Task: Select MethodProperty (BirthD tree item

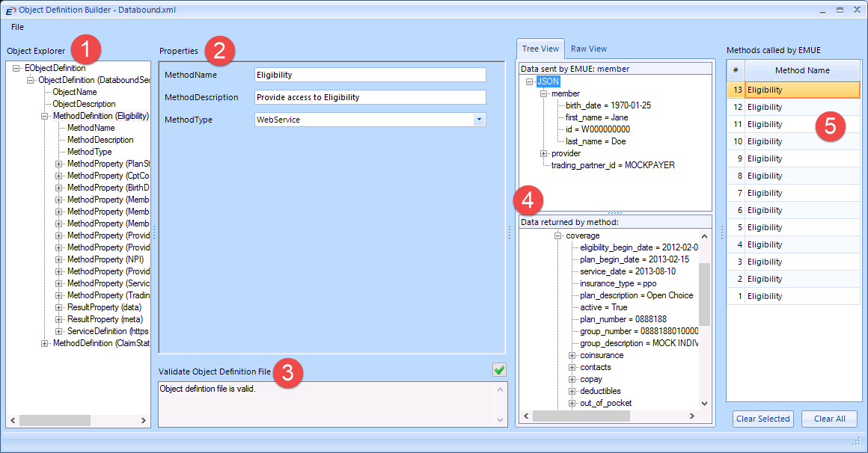Action: pos(109,188)
